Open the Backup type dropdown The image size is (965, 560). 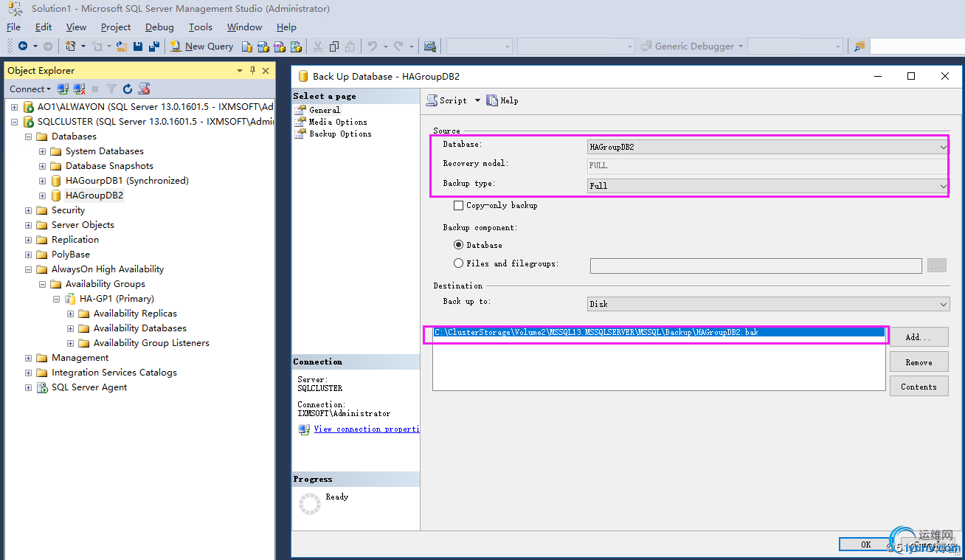[x=767, y=186]
